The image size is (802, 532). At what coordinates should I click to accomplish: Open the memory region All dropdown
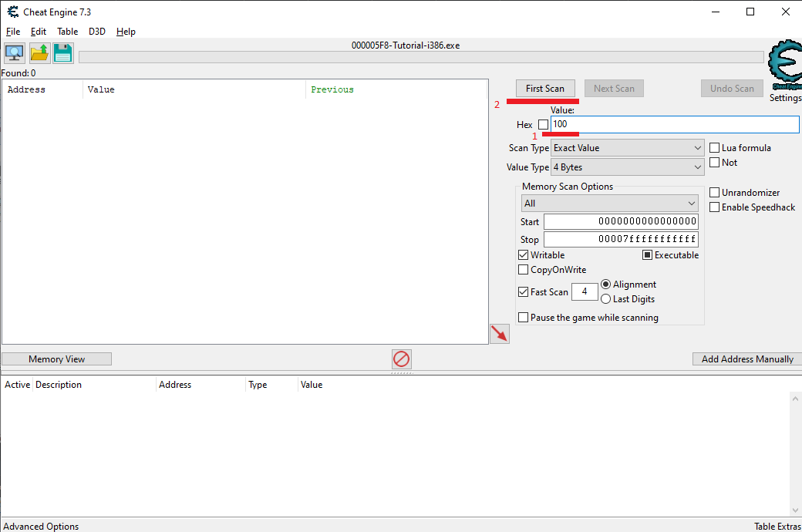point(610,204)
